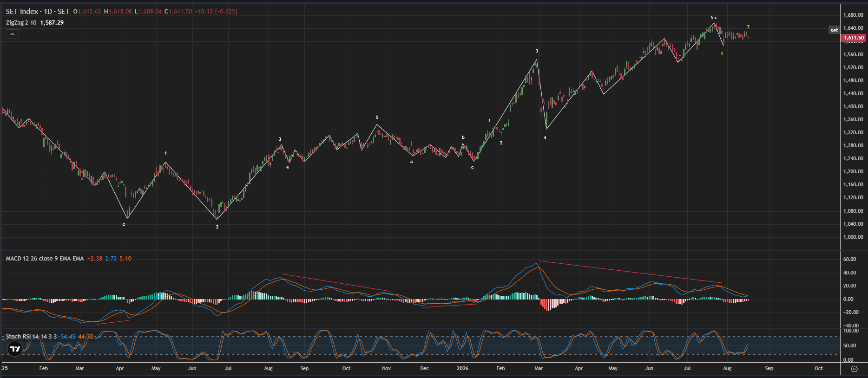Click the Dec label on time axis

pyautogui.click(x=424, y=368)
